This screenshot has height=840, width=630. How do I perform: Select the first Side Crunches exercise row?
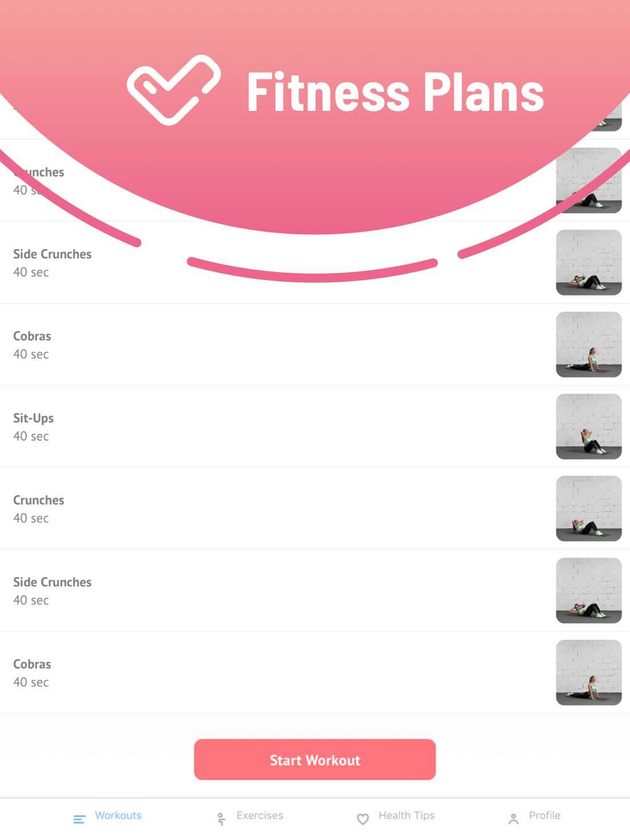coord(315,262)
